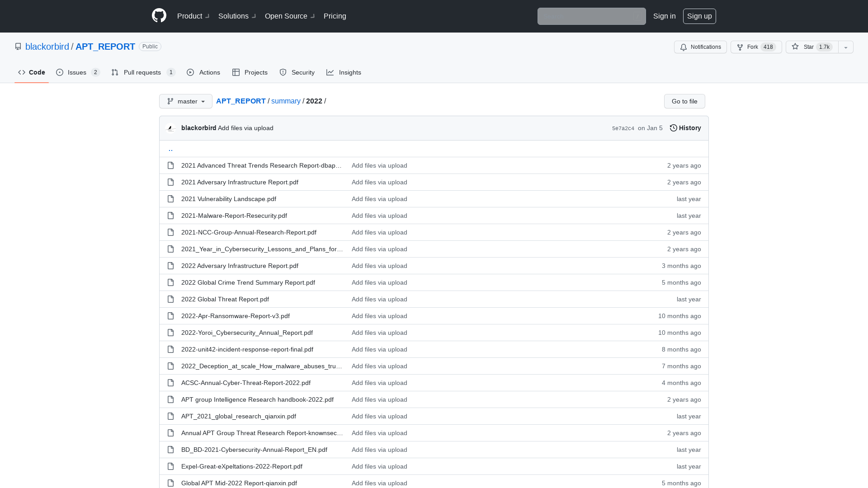
Task: Click the Sign up button
Action: coord(699,16)
